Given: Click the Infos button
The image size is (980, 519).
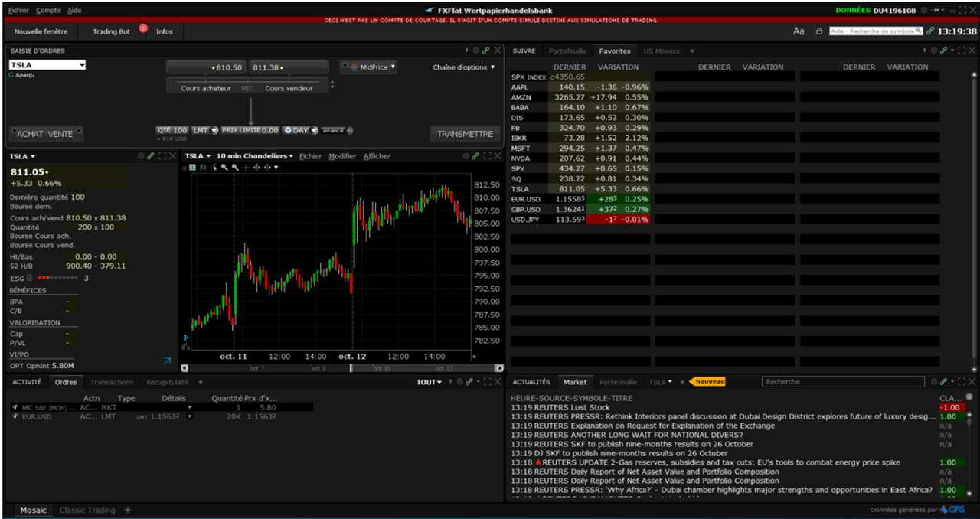Looking at the screenshot, I should (x=165, y=31).
